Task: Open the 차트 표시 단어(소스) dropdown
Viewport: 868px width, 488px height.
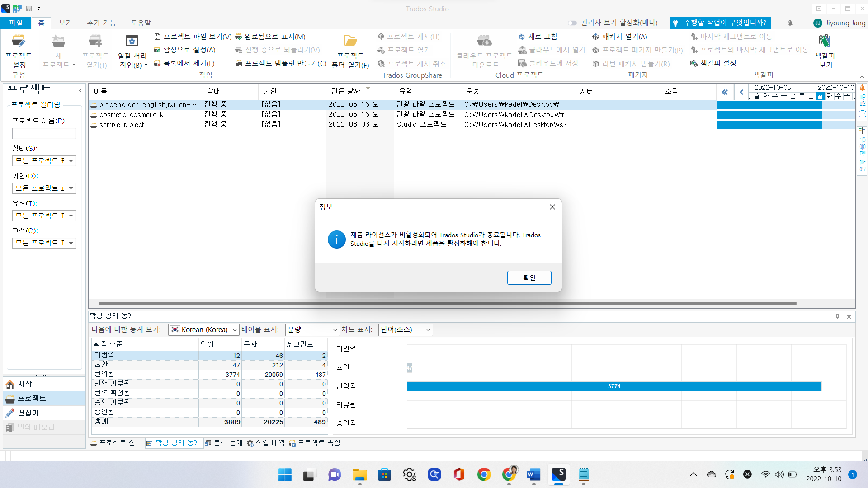Action: [x=406, y=330]
